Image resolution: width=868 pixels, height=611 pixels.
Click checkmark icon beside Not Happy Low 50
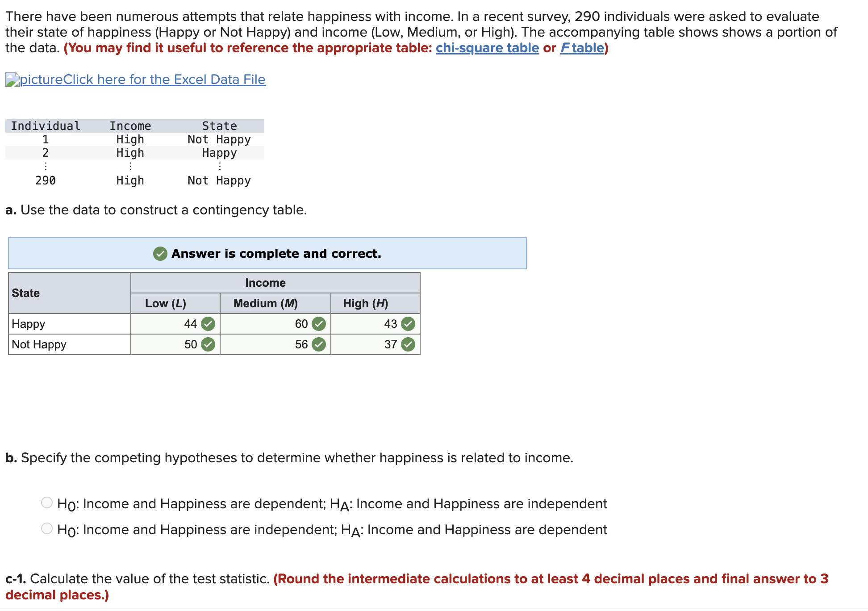(x=208, y=344)
